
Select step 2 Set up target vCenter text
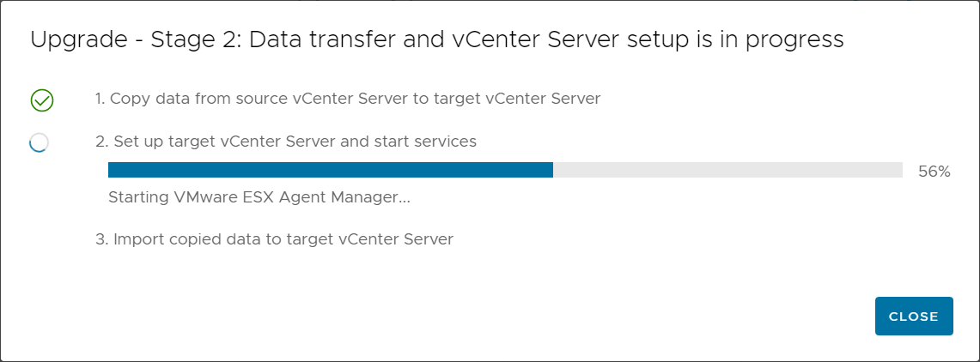click(286, 142)
